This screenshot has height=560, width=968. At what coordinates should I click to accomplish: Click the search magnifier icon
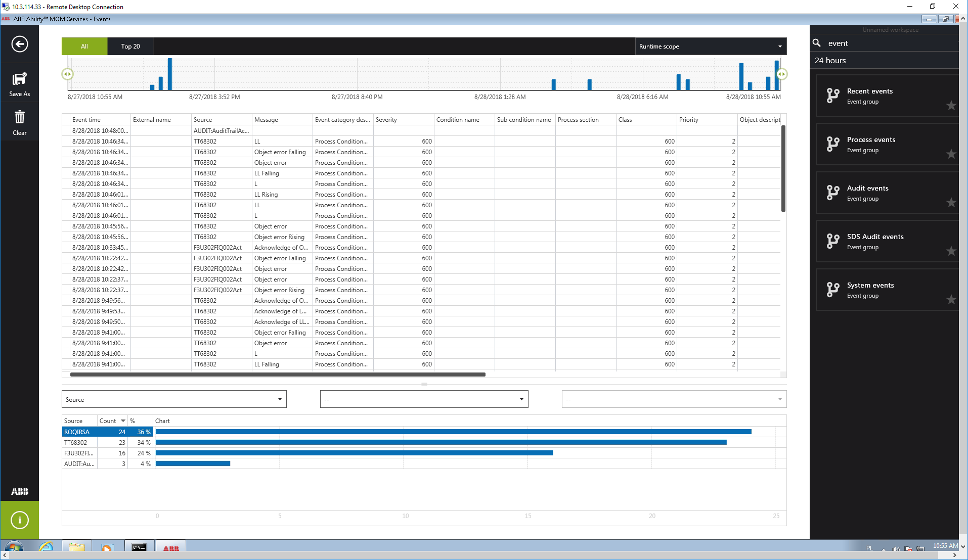[817, 43]
